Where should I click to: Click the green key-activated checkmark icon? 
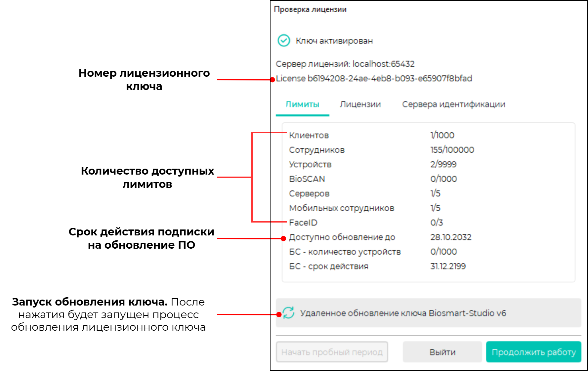pos(283,41)
